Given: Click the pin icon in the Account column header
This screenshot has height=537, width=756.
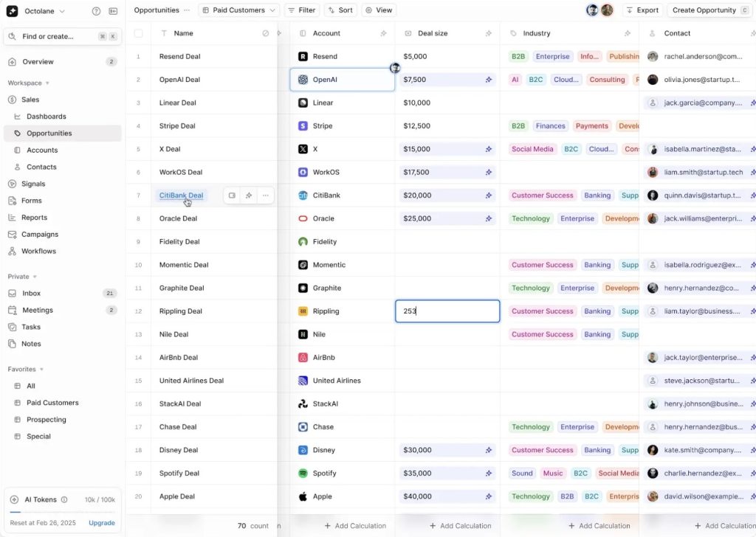Looking at the screenshot, I should tap(384, 33).
